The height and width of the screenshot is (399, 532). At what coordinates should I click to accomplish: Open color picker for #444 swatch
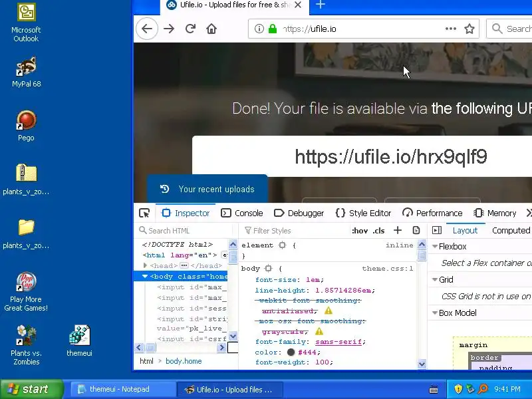[x=291, y=352]
